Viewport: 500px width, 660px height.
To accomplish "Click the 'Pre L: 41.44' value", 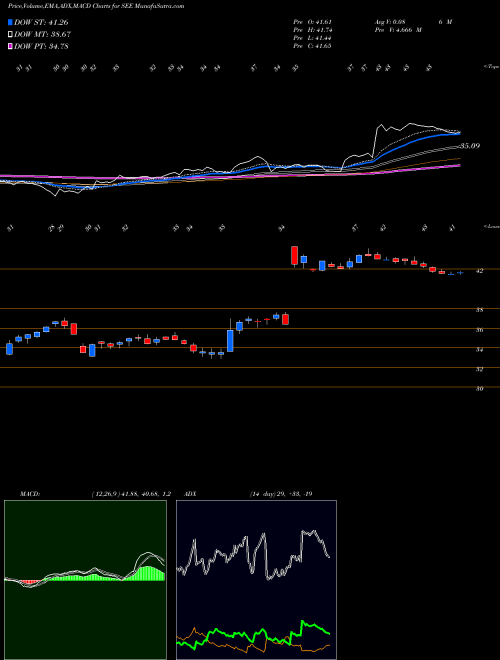I will (312, 38).
